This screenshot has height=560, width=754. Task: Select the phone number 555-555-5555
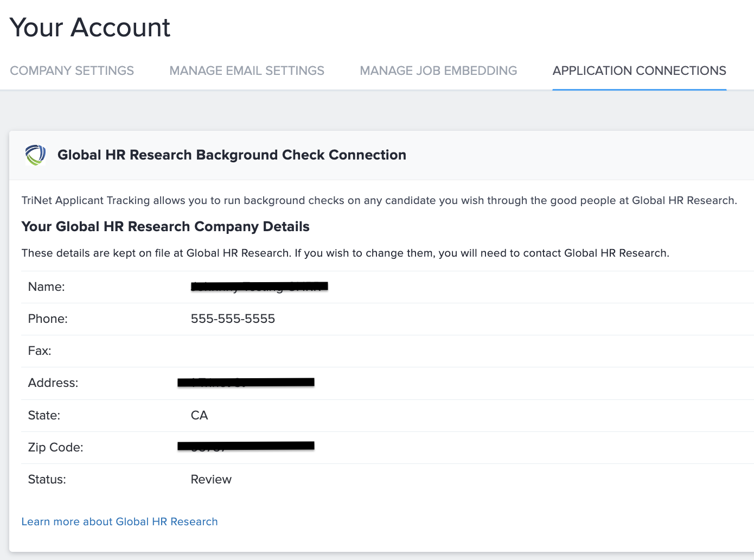click(233, 319)
